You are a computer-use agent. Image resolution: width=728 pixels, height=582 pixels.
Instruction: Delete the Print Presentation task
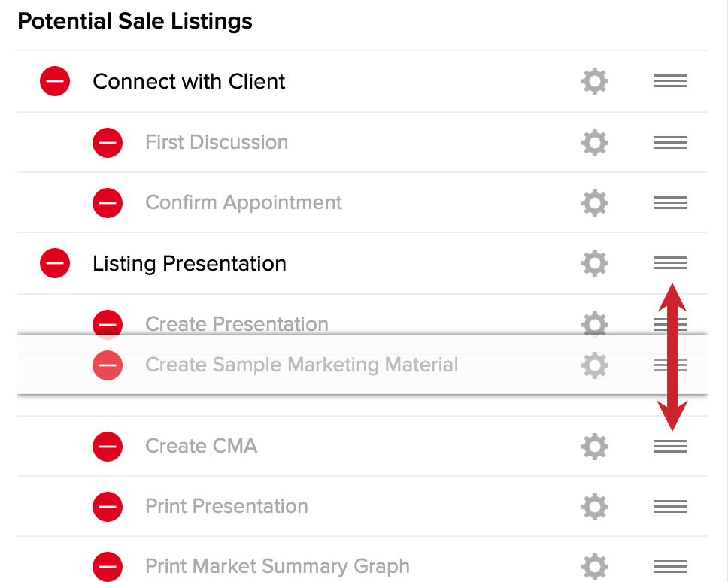pos(108,506)
